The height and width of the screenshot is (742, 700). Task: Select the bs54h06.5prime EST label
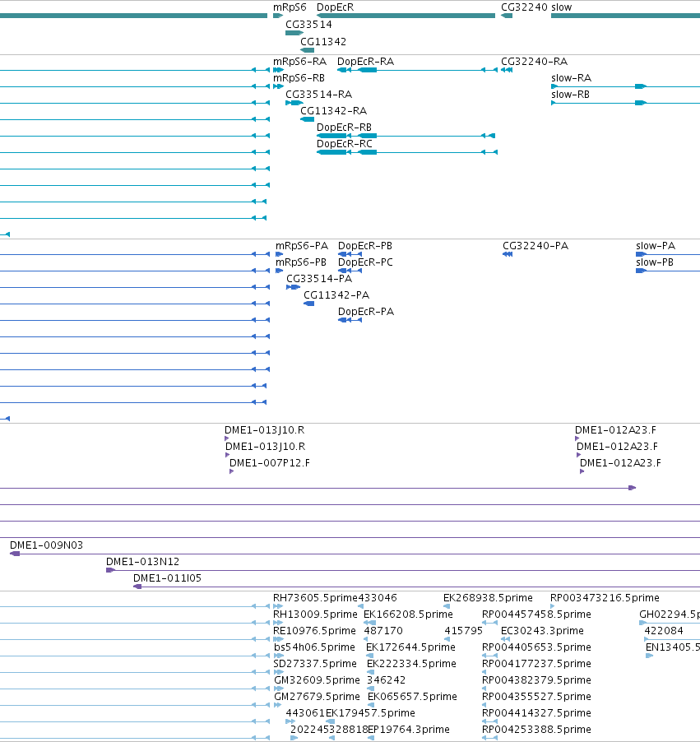point(314,647)
